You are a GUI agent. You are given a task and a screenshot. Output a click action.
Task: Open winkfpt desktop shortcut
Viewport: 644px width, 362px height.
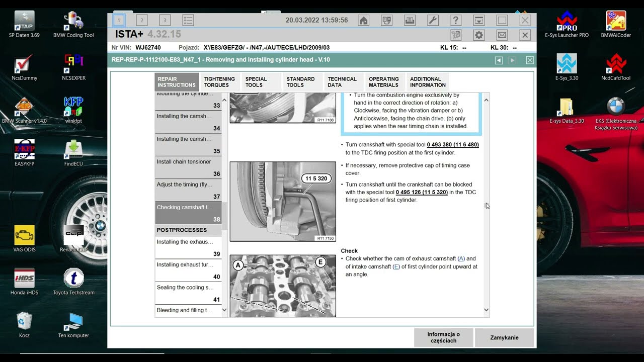click(73, 110)
